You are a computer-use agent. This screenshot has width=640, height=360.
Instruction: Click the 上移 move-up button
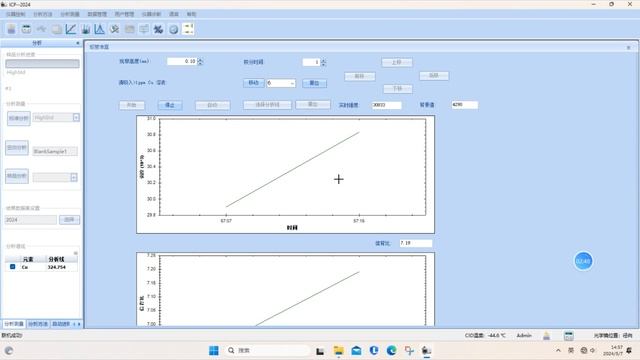[x=397, y=62]
